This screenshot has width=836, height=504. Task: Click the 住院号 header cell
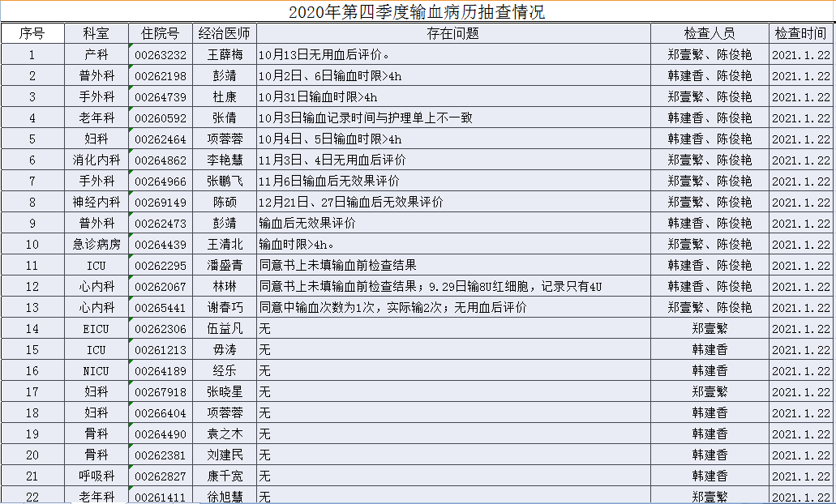160,33
